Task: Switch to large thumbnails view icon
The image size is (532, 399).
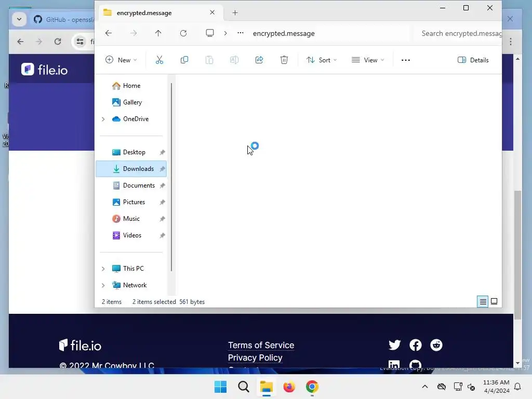Action: 494,301
